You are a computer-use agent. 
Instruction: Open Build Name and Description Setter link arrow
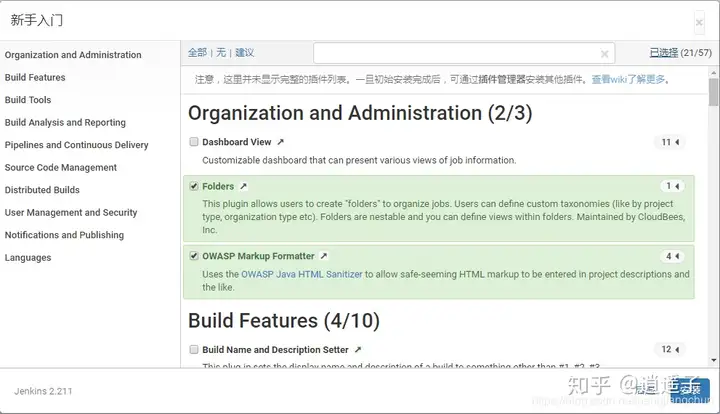[x=358, y=350]
